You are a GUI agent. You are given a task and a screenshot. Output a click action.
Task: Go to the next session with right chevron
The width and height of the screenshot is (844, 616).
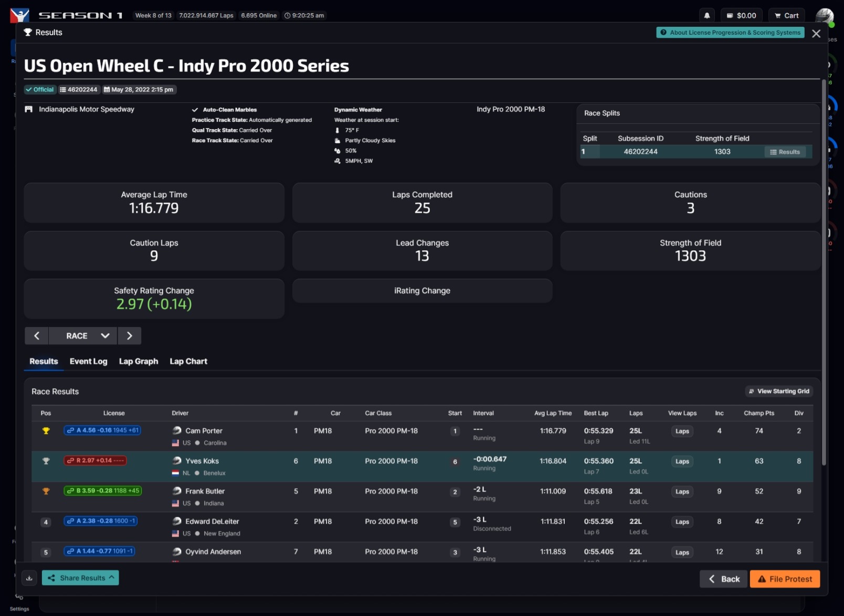coord(130,336)
